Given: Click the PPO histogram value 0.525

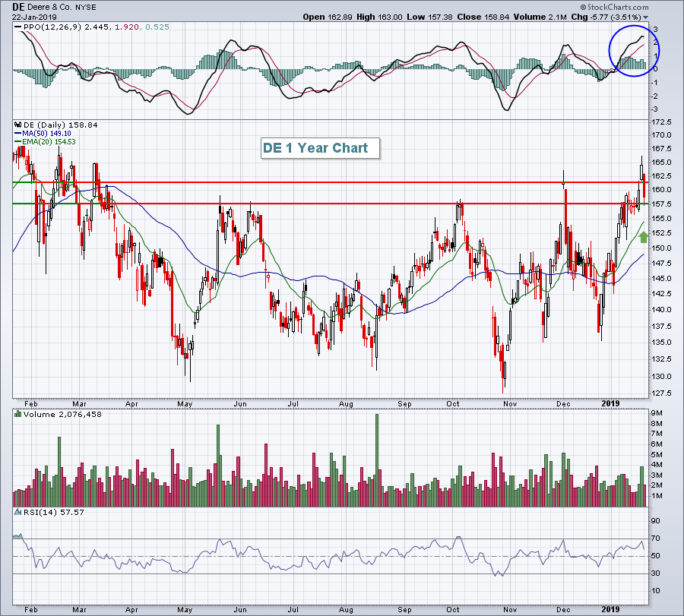Looking at the screenshot, I should 157,27.
